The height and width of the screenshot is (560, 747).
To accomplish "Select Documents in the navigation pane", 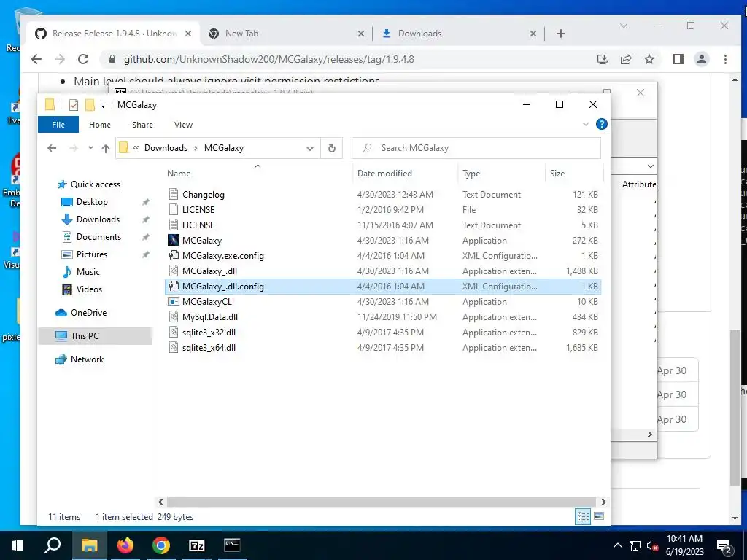I will tap(98, 237).
